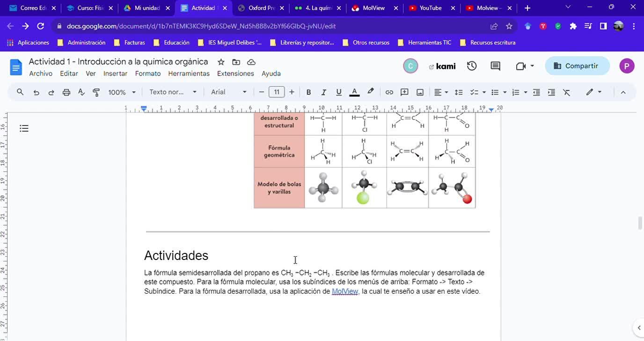Image resolution: width=644 pixels, height=341 pixels.
Task: Star the document title
Action: click(x=221, y=62)
